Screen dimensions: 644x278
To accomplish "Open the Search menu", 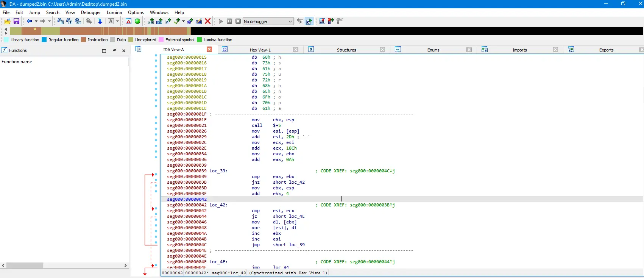I will pos(53,12).
